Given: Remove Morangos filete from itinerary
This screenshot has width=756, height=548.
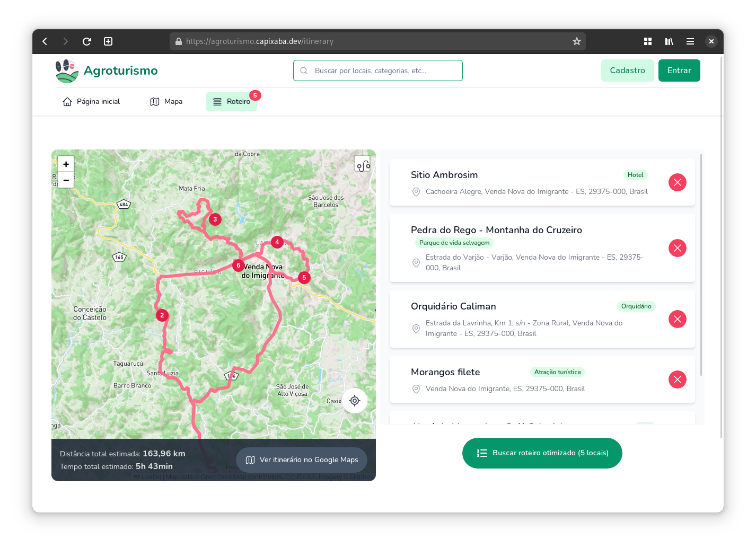Looking at the screenshot, I should tap(678, 379).
